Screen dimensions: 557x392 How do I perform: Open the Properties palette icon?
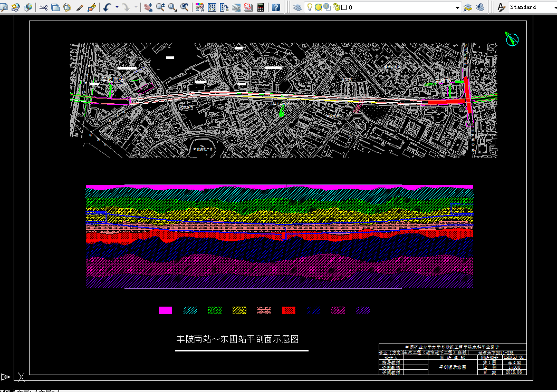(x=200, y=7)
